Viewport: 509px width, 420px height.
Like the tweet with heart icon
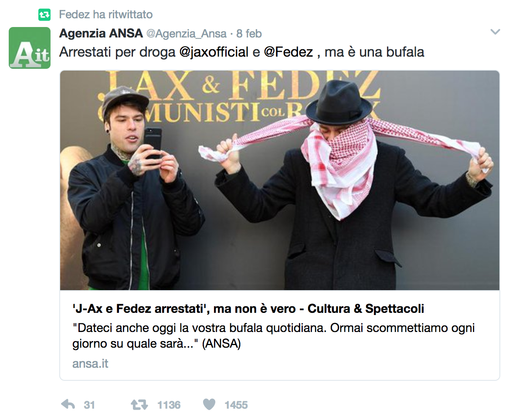click(x=209, y=404)
